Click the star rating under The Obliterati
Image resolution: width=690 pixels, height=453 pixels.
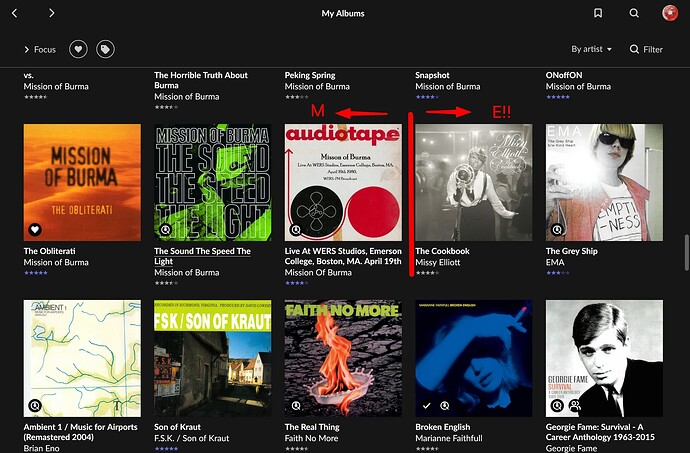36,273
